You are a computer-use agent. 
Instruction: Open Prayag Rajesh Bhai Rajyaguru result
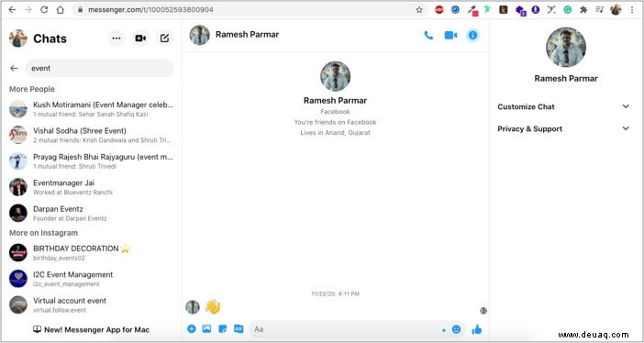91,161
